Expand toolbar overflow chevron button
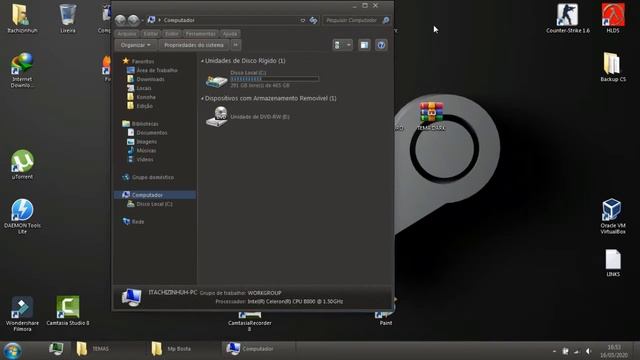This screenshot has width=640, height=360. 236,45
